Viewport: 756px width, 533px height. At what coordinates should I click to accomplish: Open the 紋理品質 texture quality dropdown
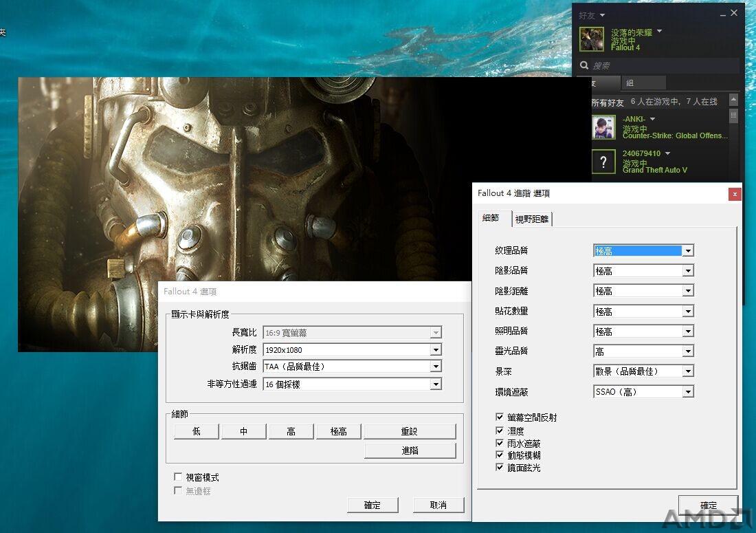click(643, 250)
